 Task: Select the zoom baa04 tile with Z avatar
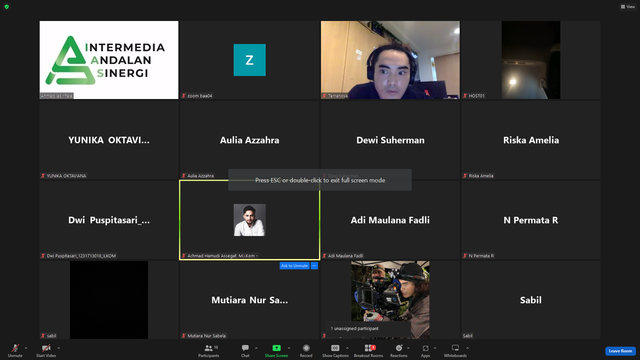(x=249, y=60)
